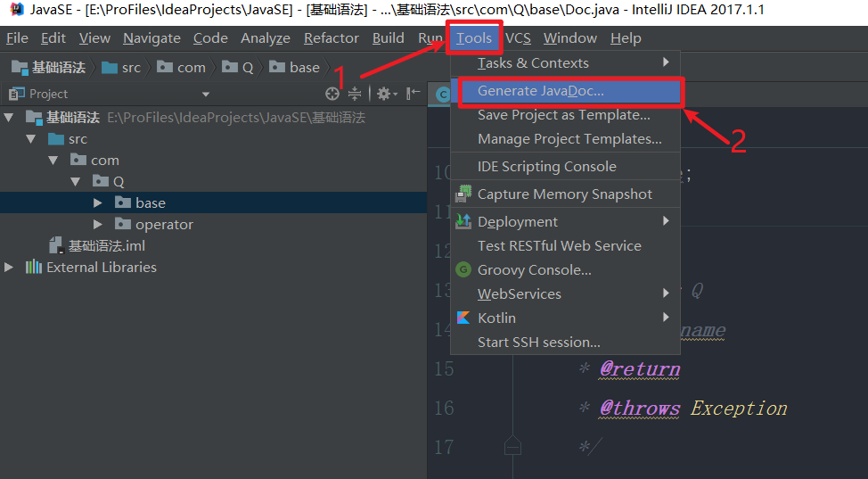Image resolution: width=868 pixels, height=479 pixels.
Task: Collapse the Q package node
Action: 75,181
